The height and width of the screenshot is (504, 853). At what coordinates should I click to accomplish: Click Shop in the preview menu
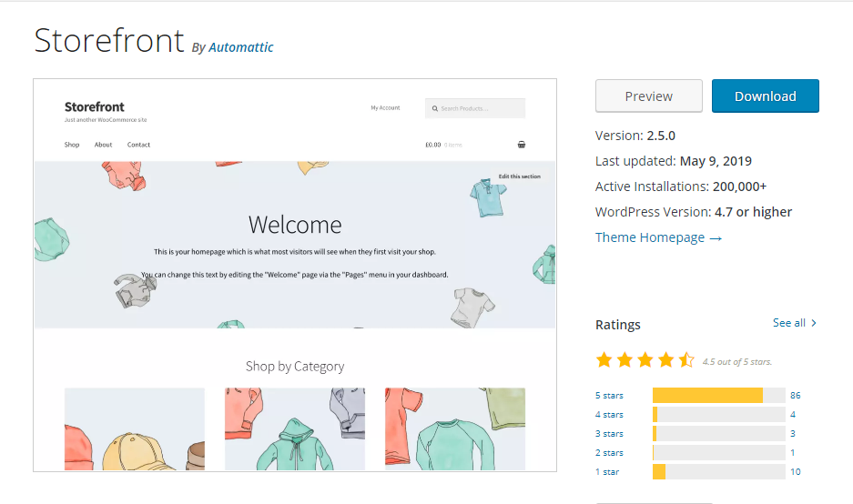[x=72, y=145]
